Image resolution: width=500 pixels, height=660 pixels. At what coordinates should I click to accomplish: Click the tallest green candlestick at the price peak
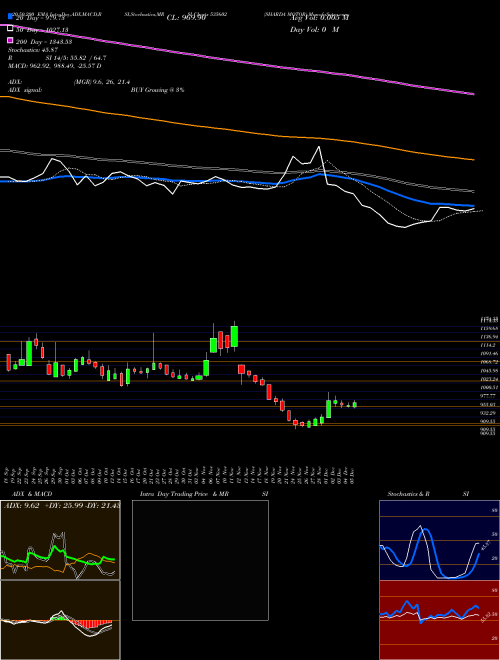click(x=234, y=336)
